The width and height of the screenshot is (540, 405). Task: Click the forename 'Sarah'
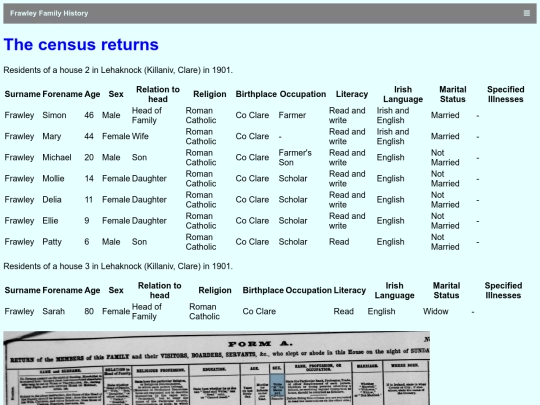click(x=53, y=311)
